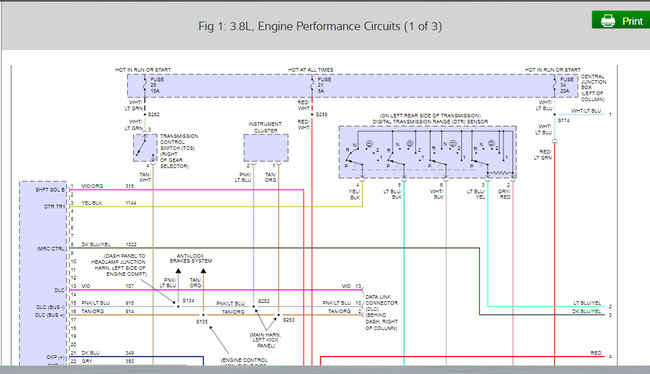Click the 'FUSE 28 15A' label
Image resolution: width=650 pixels, height=374 pixels.
(157, 85)
